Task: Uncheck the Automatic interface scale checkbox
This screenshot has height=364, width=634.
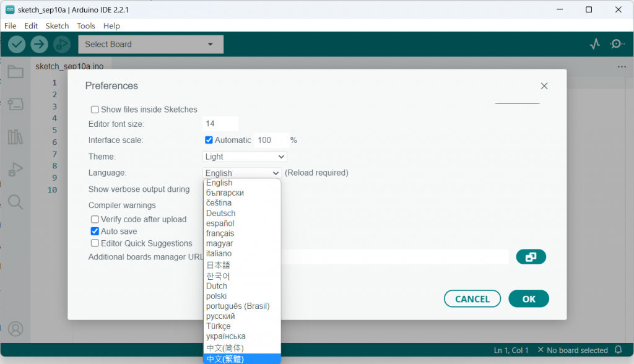Action: coord(209,140)
